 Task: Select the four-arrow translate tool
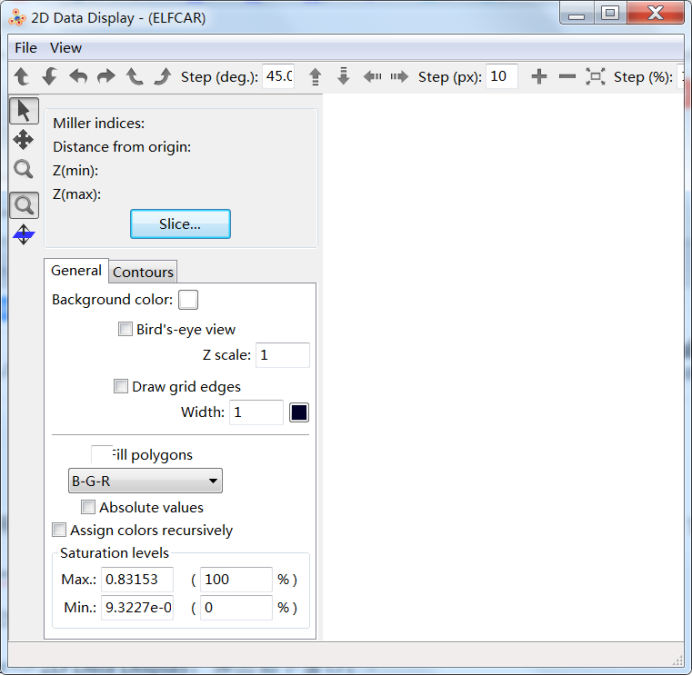23,140
